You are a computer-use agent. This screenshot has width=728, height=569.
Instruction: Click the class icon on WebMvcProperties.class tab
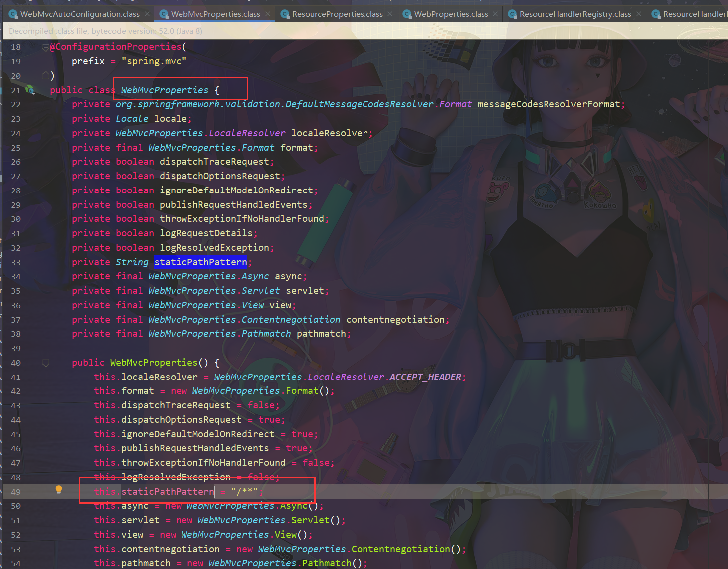(x=163, y=14)
